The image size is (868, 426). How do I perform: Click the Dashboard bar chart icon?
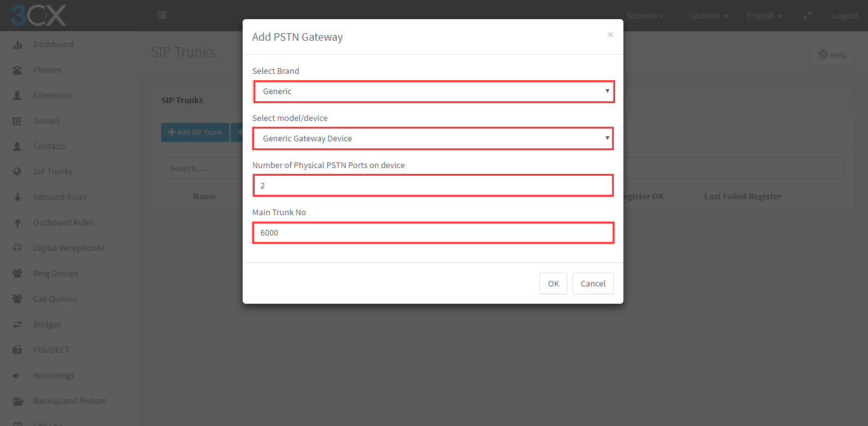[18, 45]
